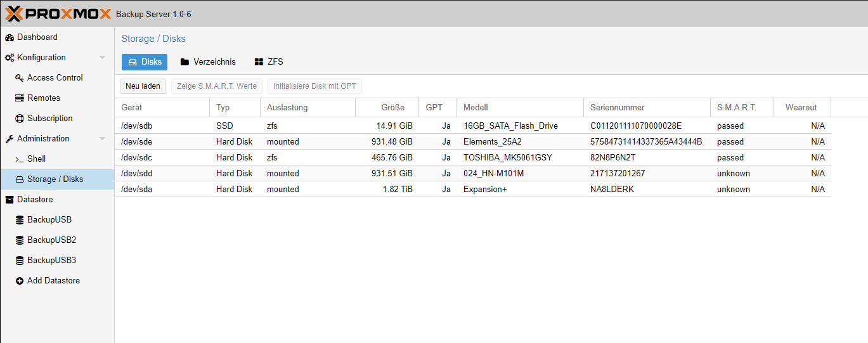The width and height of the screenshot is (868, 343).
Task: Select the /dev/sdc TOSHIBA disk row
Action: [x=472, y=157]
